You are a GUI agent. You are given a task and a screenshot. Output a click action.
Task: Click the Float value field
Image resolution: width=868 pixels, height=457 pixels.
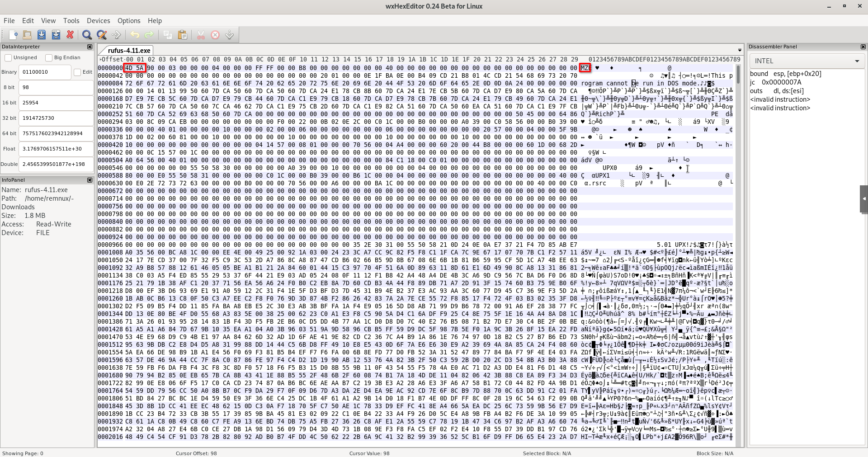tap(56, 149)
